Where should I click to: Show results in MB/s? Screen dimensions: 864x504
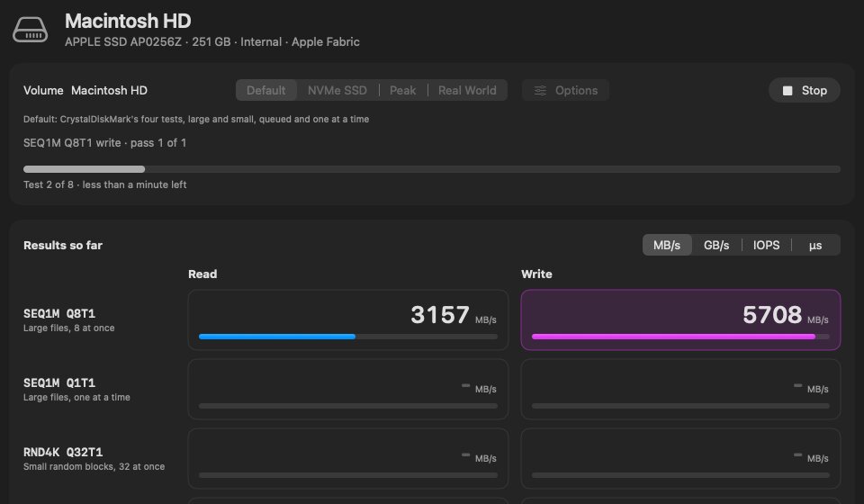pos(667,245)
